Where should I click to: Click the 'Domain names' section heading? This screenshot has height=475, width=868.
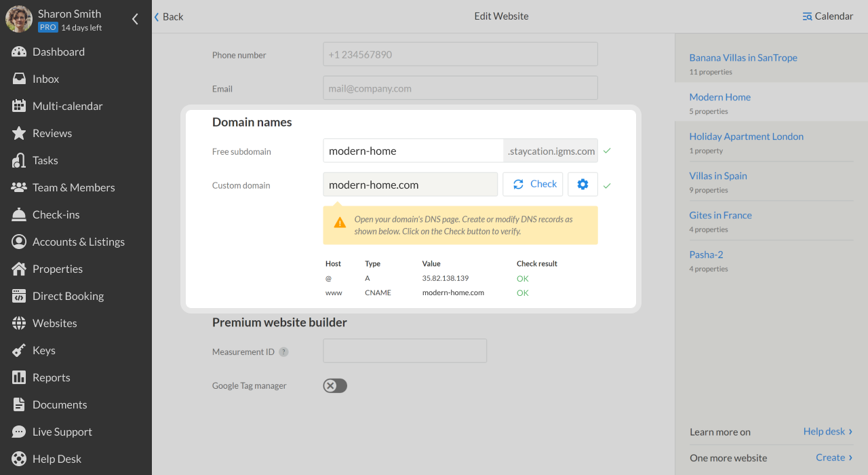[252, 122]
